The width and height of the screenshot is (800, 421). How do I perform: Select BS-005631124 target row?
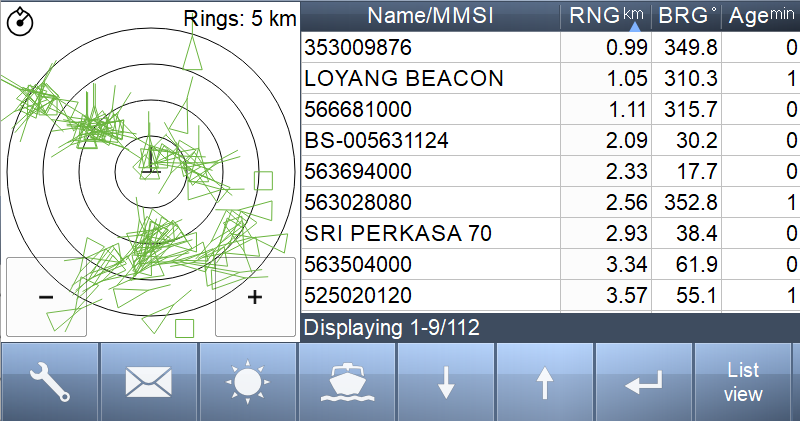(x=551, y=140)
